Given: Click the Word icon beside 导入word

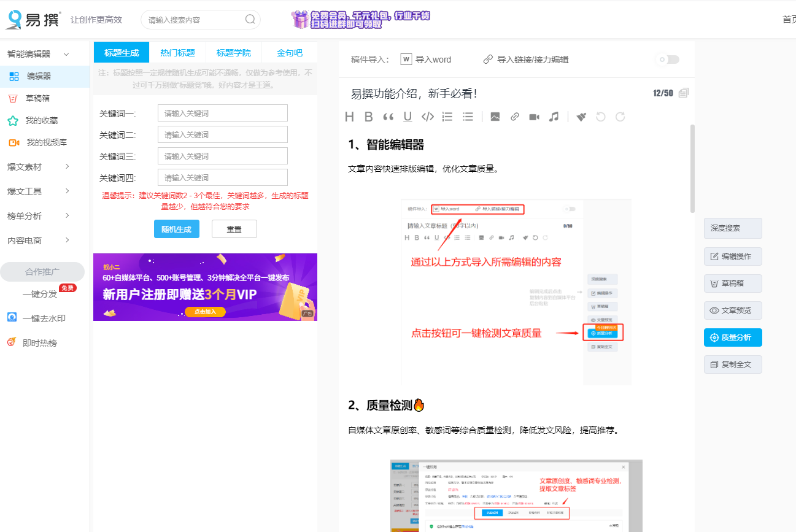Looking at the screenshot, I should click(x=406, y=60).
